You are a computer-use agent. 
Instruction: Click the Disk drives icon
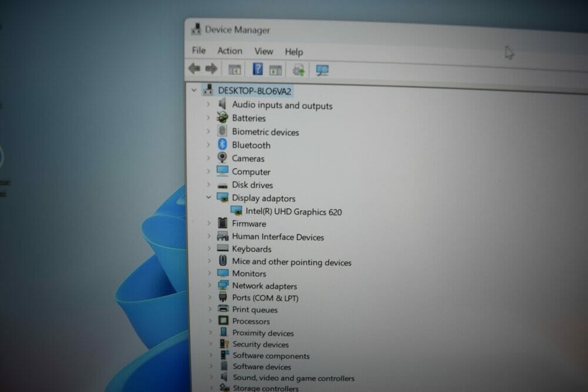coord(223,186)
